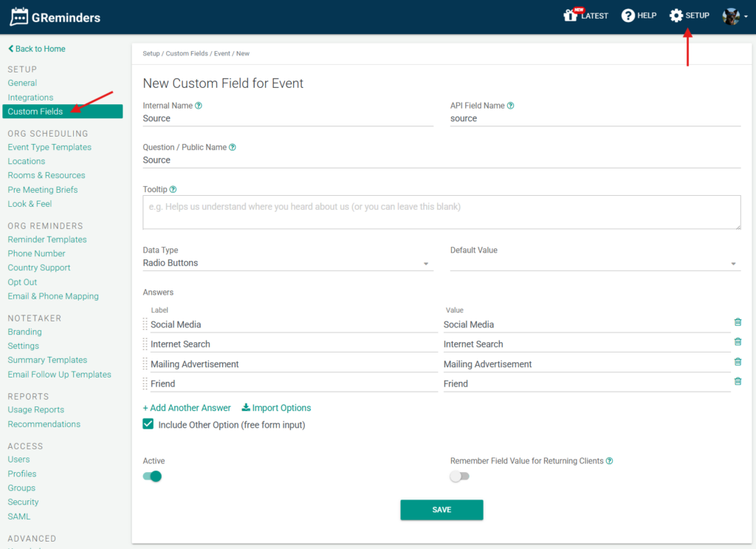The height and width of the screenshot is (549, 756).
Task: Open Event Type Templates in sidebar
Action: pyautogui.click(x=49, y=147)
